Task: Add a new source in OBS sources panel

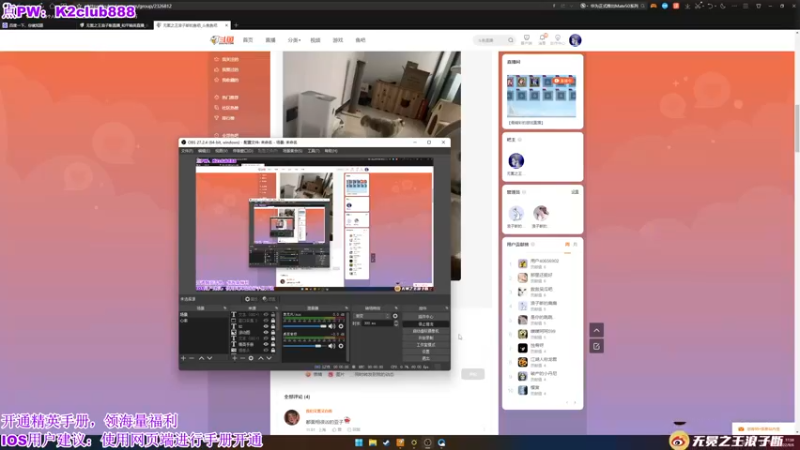Action: pos(235,358)
